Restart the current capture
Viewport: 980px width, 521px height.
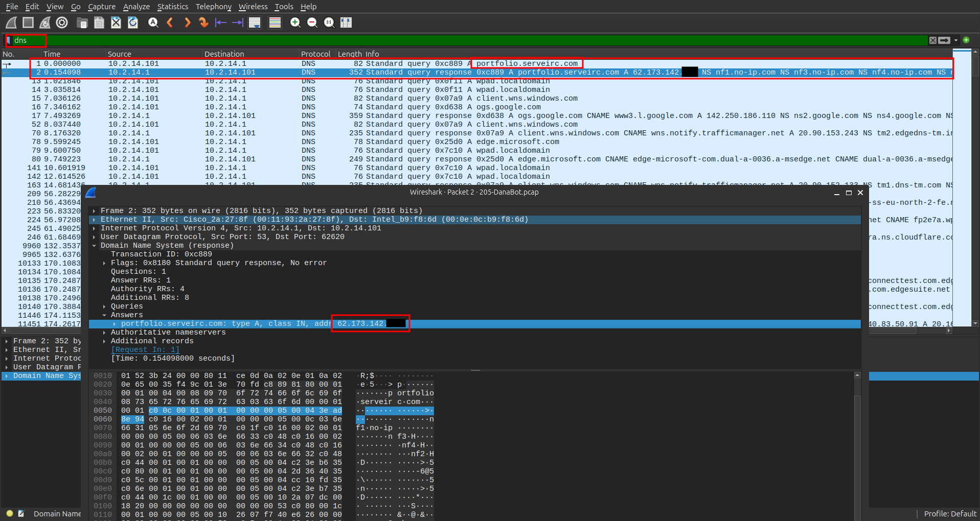pyautogui.click(x=45, y=22)
